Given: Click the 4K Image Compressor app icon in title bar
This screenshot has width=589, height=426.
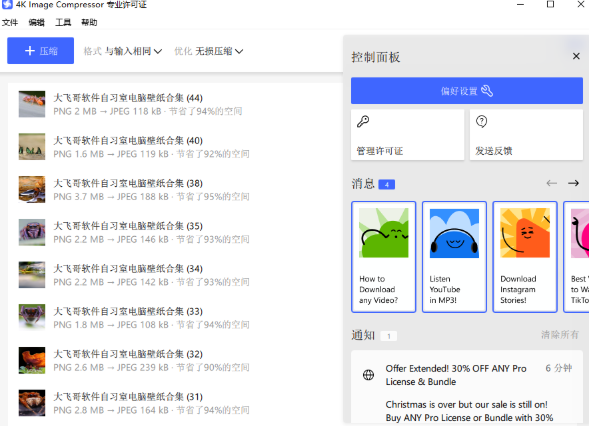Looking at the screenshot, I should pos(7,5).
